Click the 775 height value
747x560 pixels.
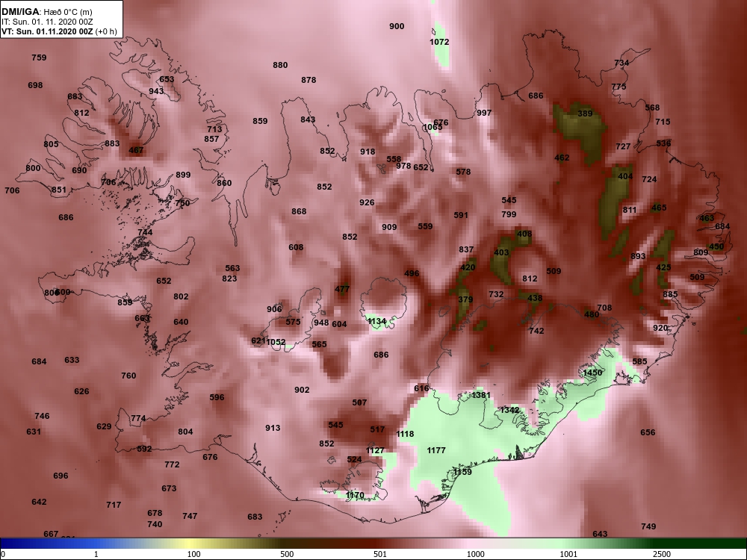pyautogui.click(x=619, y=87)
